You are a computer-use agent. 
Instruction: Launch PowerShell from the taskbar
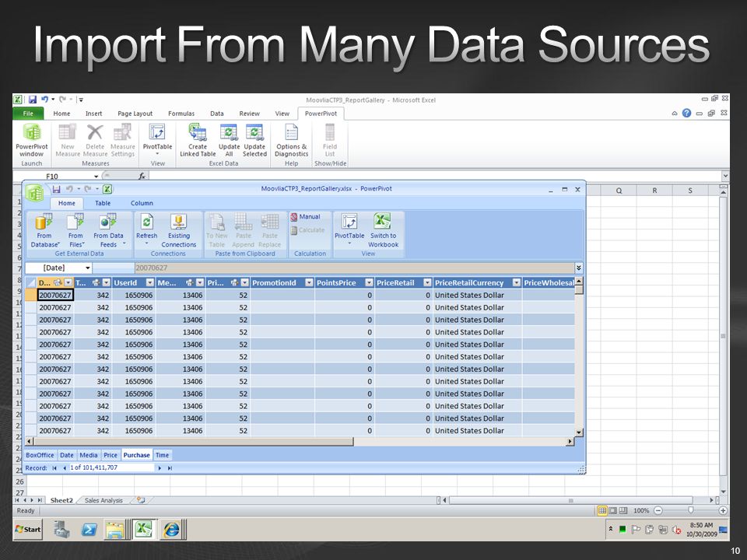[89, 529]
